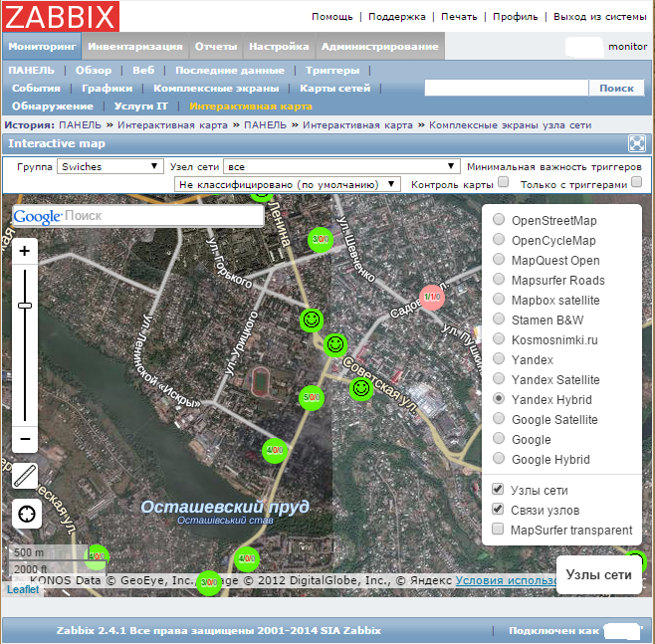Select OpenStreetMap base layer
Screen dimensions: 655x644
[x=499, y=219]
